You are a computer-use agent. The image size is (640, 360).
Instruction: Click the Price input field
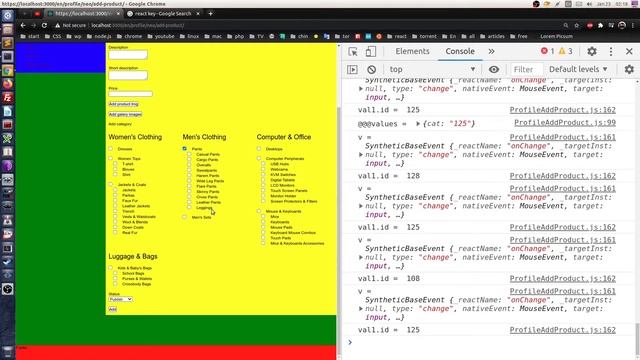[131, 94]
